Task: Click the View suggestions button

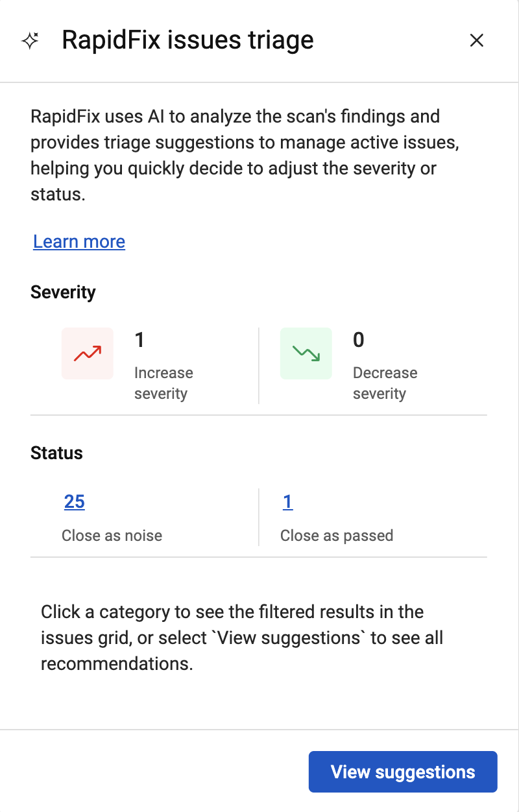Action: [403, 772]
